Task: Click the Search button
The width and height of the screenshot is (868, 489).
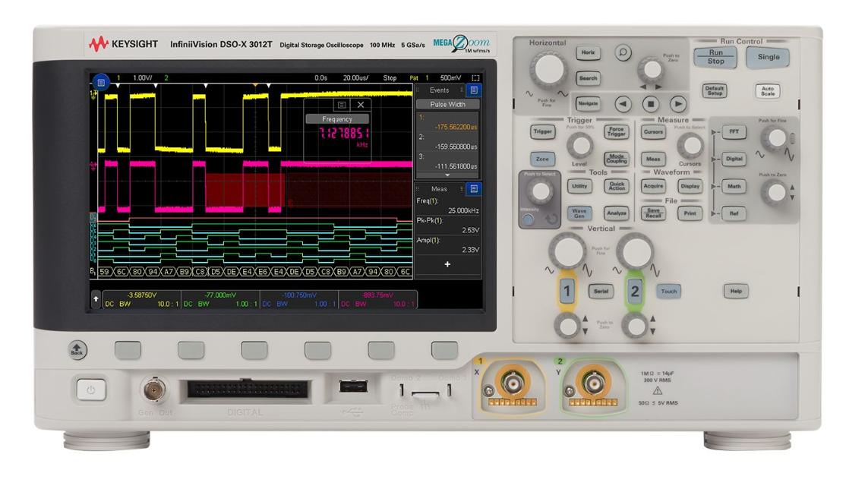Action: pyautogui.click(x=588, y=78)
